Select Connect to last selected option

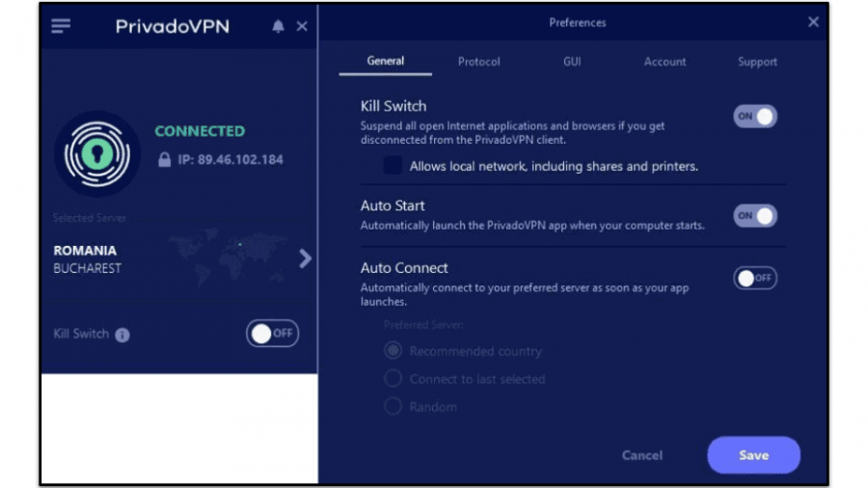[x=393, y=379]
